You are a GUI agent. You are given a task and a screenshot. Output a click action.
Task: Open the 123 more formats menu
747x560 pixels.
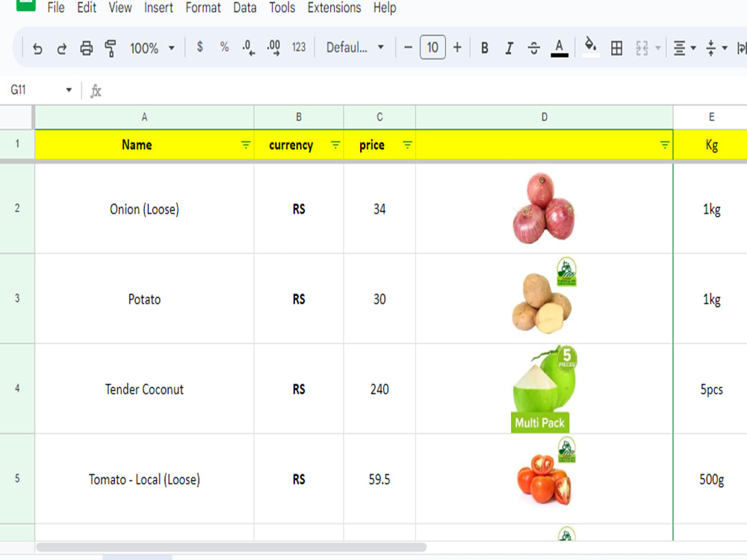pos(299,47)
